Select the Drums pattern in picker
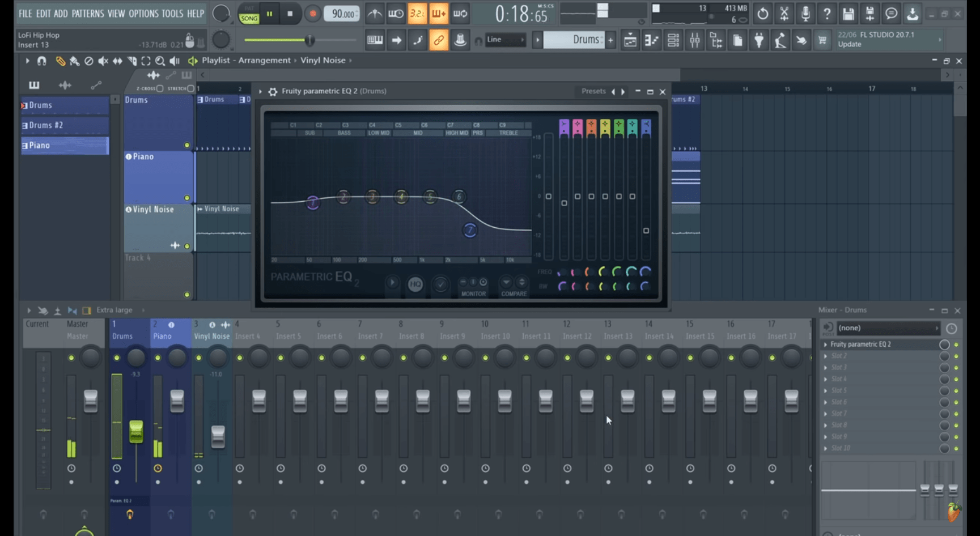980x536 pixels. point(65,105)
